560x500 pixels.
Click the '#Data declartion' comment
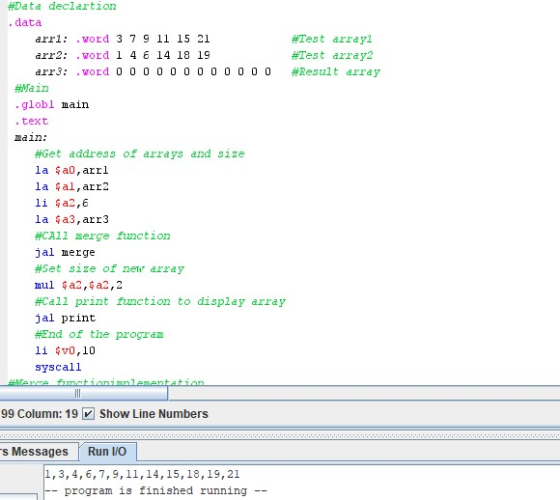click(62, 6)
